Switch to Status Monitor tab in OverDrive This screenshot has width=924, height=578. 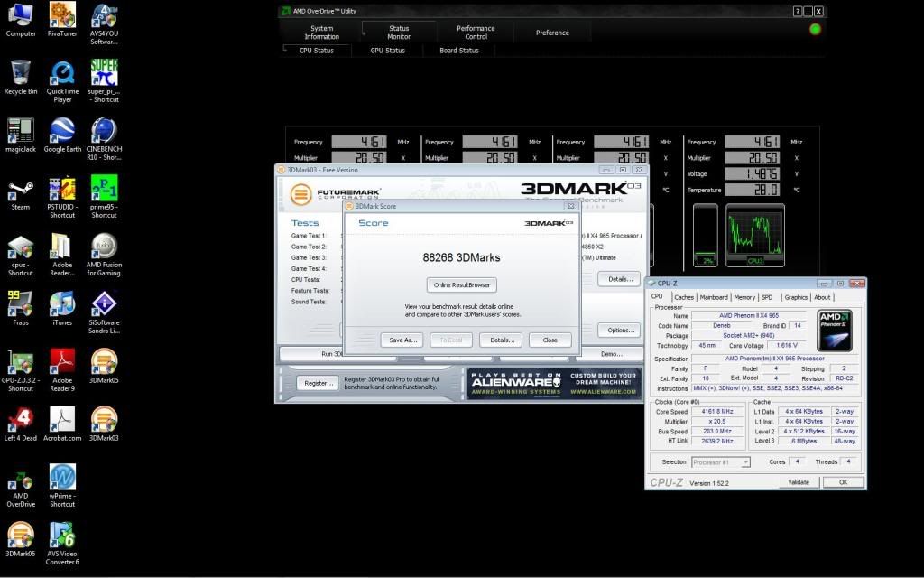click(399, 33)
